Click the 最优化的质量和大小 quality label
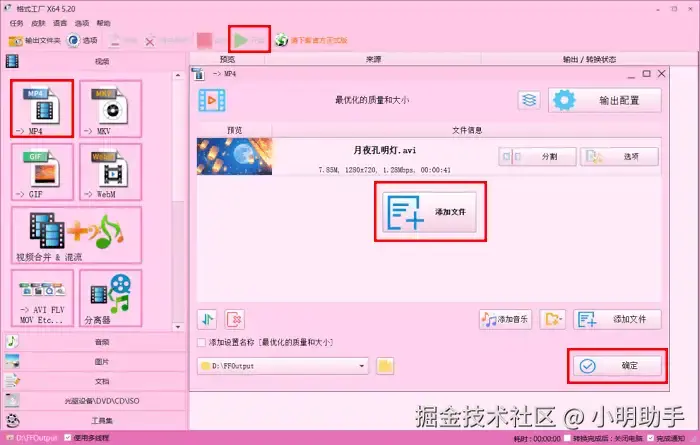Screen dimensions: 700x445 click(372, 100)
